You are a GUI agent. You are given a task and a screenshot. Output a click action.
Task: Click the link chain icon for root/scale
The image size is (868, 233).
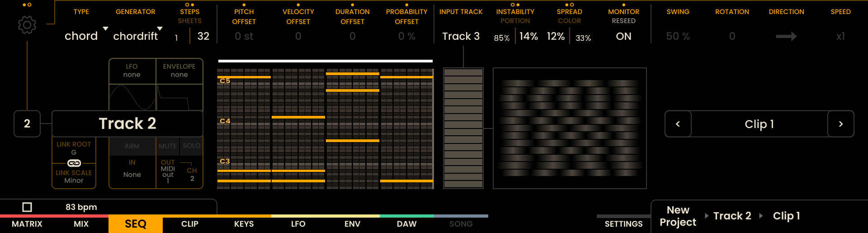(x=74, y=163)
